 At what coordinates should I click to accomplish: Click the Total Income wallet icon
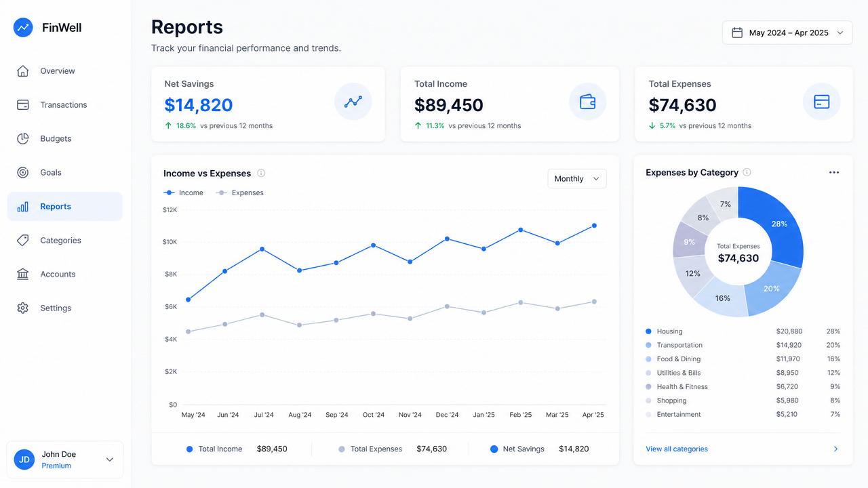(x=588, y=102)
